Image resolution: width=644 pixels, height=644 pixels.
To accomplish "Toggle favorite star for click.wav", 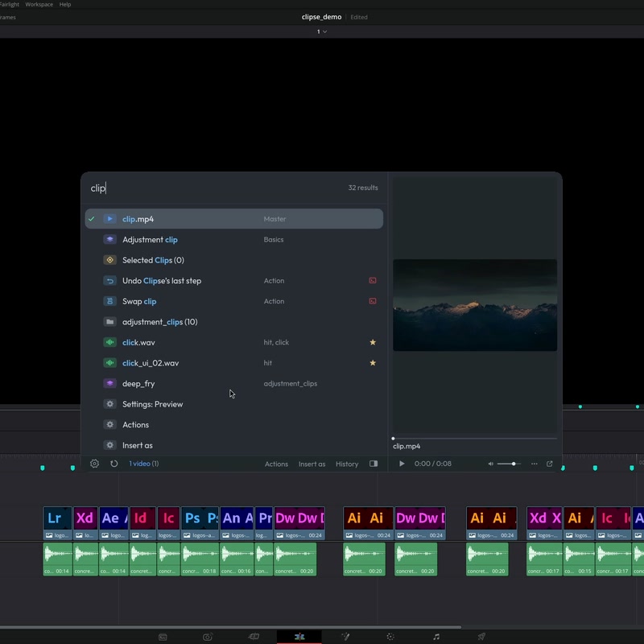I will [x=373, y=342].
